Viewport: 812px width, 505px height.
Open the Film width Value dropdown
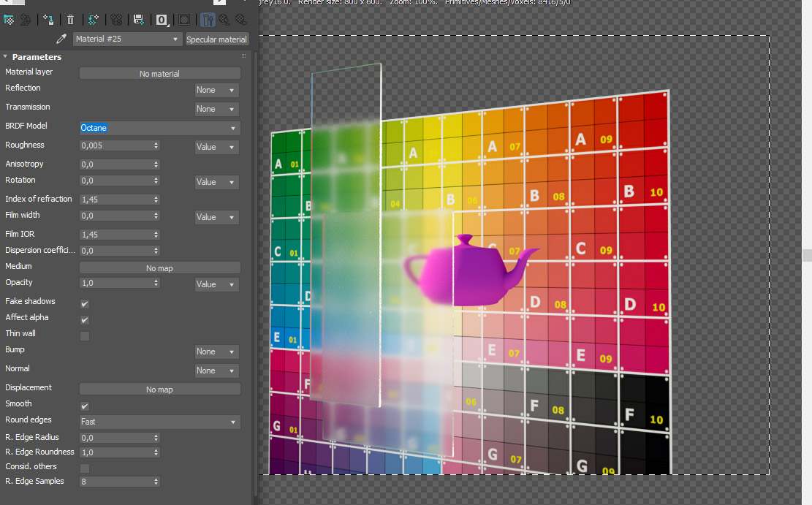[217, 218]
